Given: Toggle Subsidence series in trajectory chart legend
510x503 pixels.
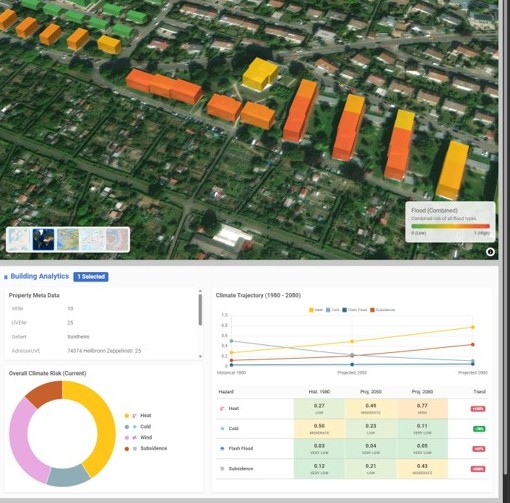Looking at the screenshot, I should coord(382,310).
